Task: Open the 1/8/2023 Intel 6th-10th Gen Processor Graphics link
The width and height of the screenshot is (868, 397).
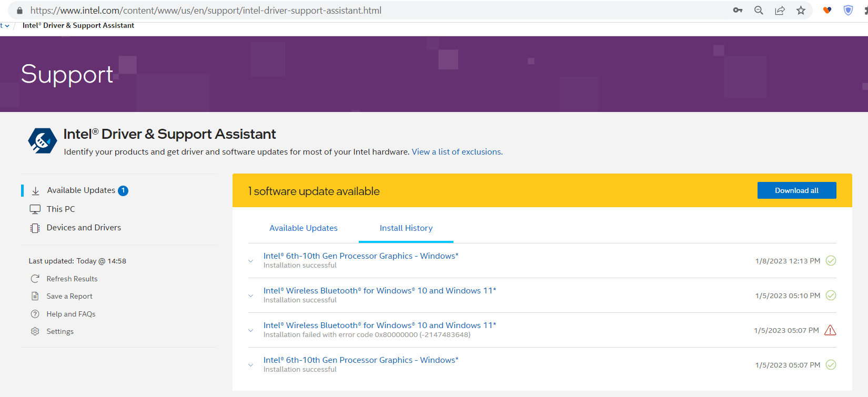Action: pos(361,256)
